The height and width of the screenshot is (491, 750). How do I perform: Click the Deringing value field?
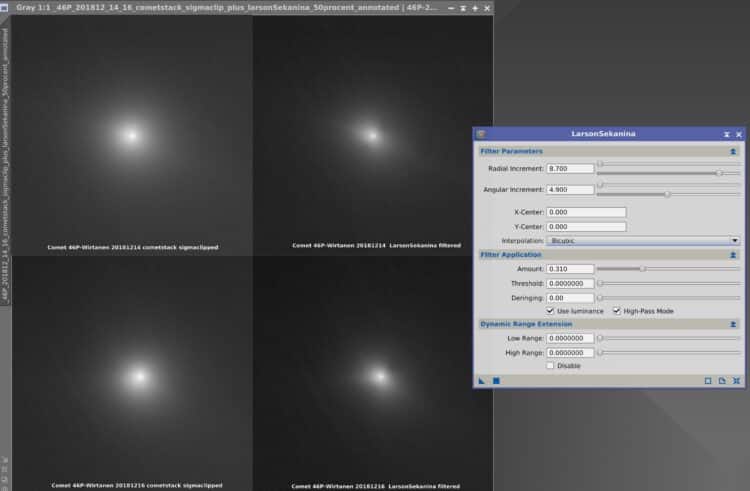pos(570,298)
